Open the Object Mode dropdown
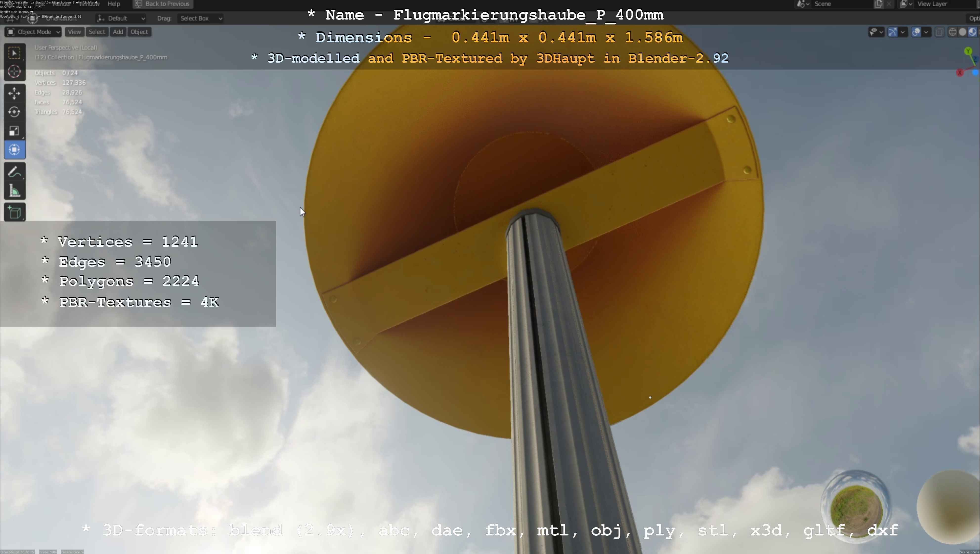Screen dimensions: 980x554 click(33, 32)
